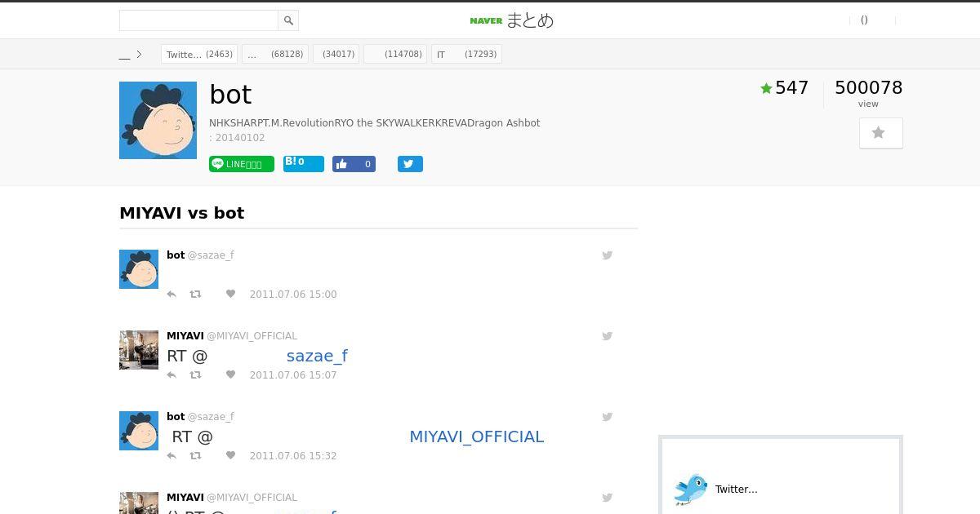
Task: Open bot @sazae_f name on 15:00 tweet
Action: pyautogui.click(x=200, y=255)
